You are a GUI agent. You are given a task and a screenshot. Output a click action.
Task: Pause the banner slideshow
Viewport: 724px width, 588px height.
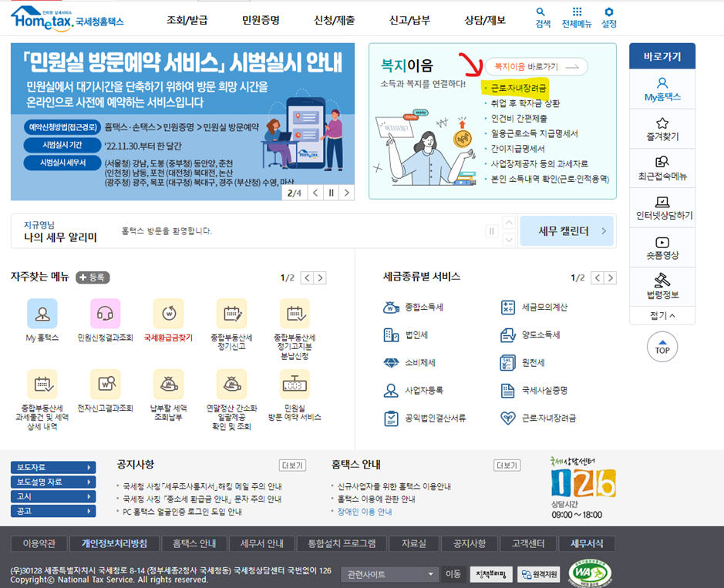331,193
